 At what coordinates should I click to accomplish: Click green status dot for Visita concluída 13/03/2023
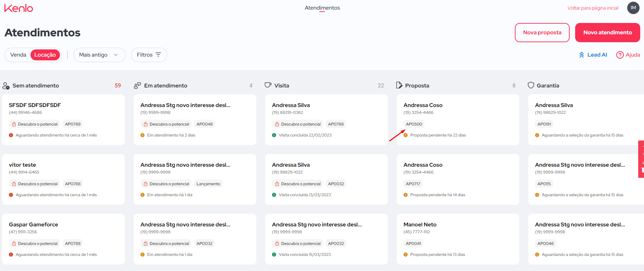tap(274, 195)
